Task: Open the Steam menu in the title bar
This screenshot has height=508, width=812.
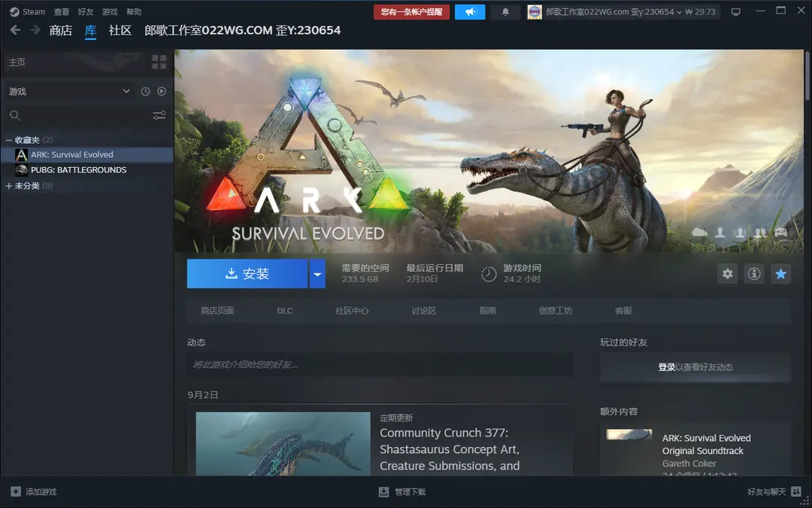Action: (28, 11)
